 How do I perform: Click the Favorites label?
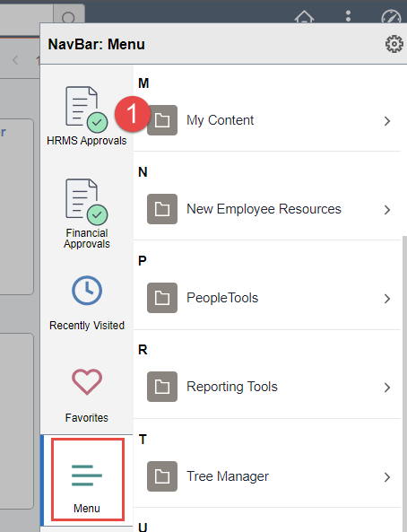pos(87,417)
